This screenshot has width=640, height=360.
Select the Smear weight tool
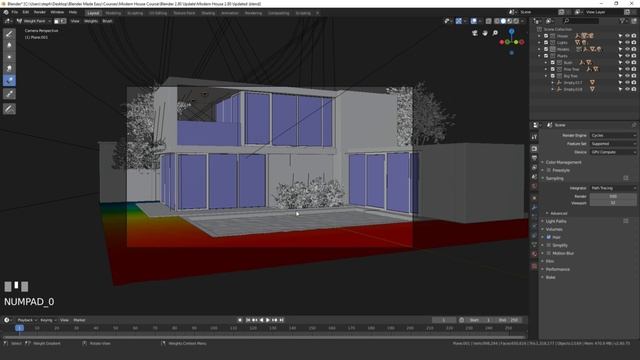pos(9,69)
